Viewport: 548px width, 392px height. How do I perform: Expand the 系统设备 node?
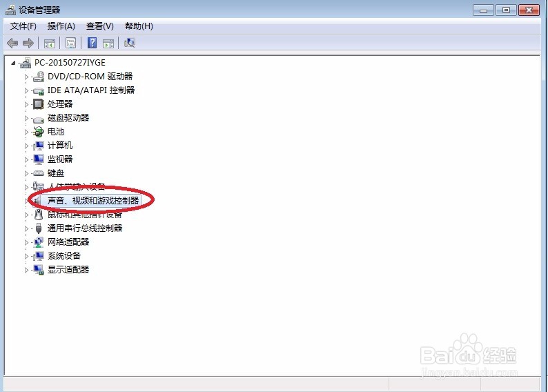coord(26,257)
